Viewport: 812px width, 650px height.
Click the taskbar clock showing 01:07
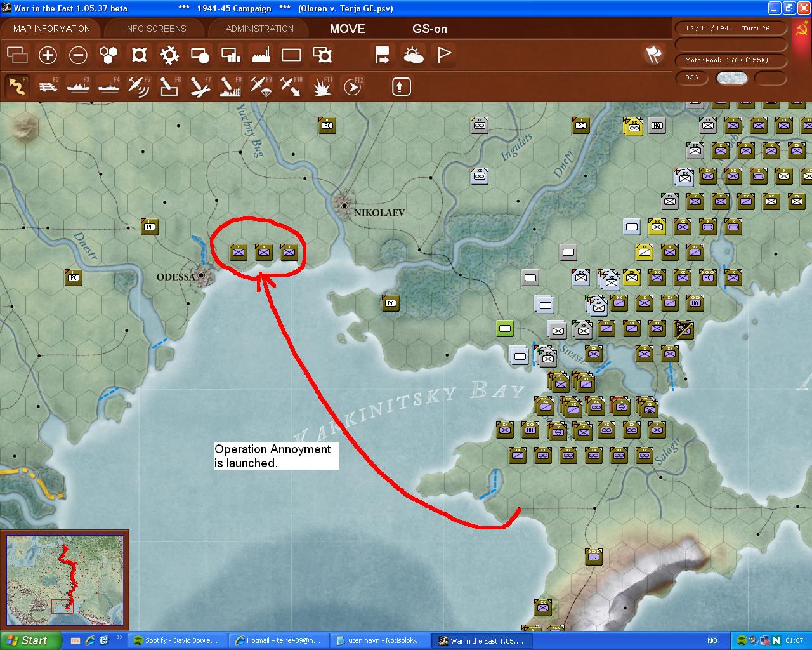tap(794, 640)
